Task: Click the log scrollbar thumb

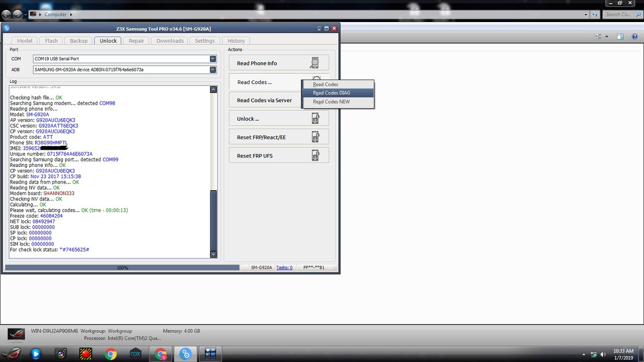Action: [213, 220]
